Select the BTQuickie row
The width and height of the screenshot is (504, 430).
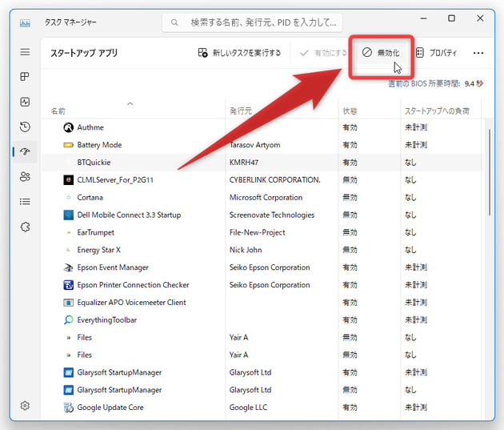click(x=262, y=163)
